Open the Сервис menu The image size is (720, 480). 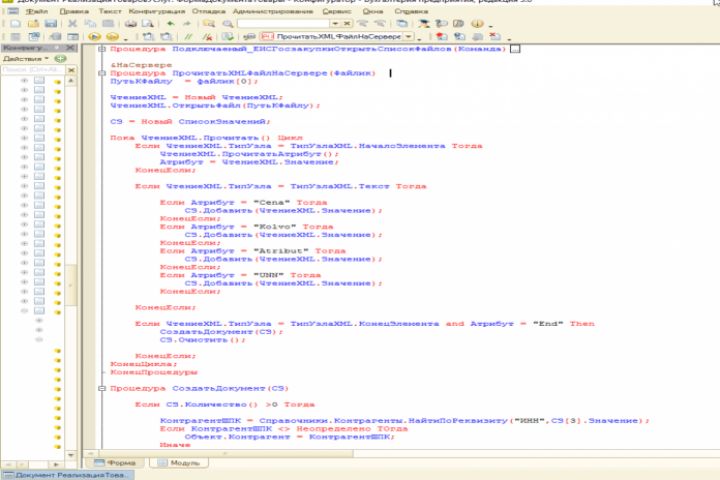pyautogui.click(x=337, y=11)
